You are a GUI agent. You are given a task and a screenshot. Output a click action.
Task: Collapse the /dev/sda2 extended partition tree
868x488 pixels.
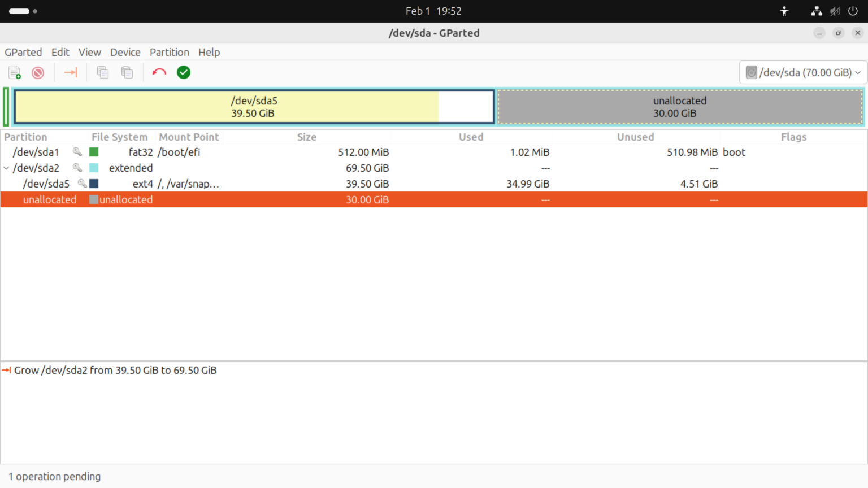click(x=6, y=168)
